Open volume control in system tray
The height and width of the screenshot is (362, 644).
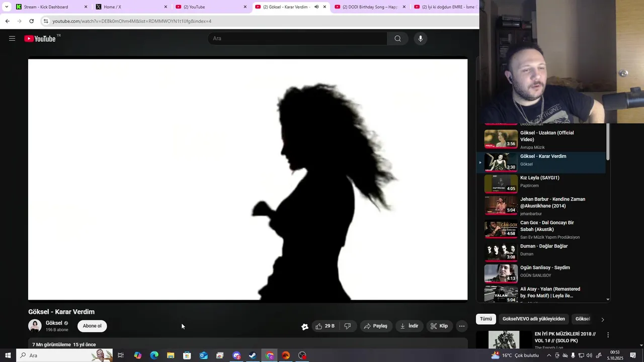tap(589, 355)
